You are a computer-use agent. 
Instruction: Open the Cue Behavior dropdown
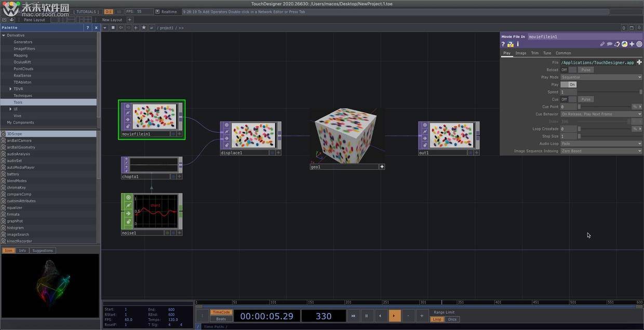600,114
